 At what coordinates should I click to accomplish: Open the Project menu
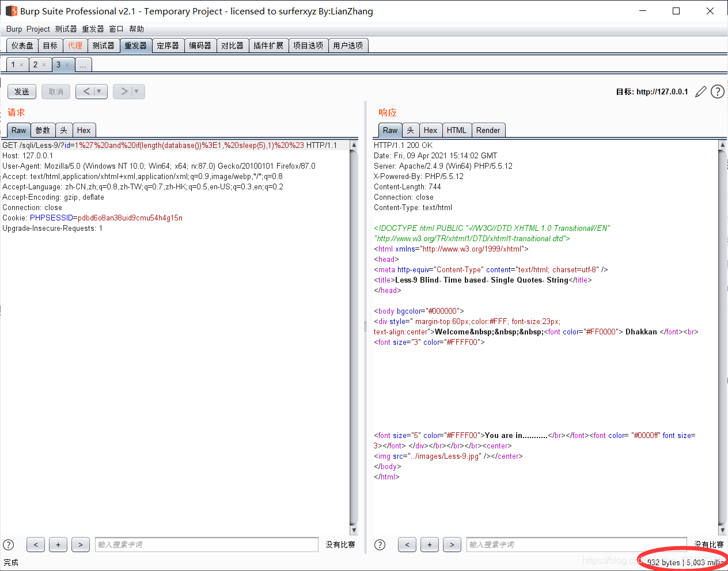38,29
